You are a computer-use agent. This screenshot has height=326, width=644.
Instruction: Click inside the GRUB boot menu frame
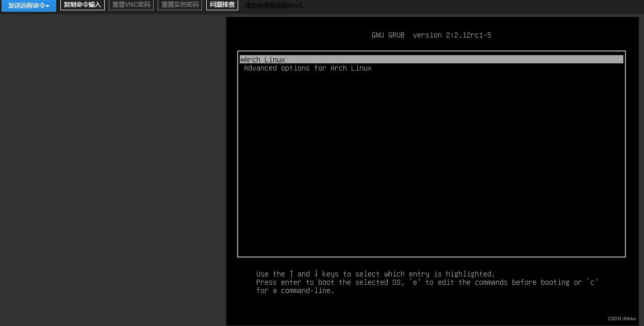tap(431, 155)
